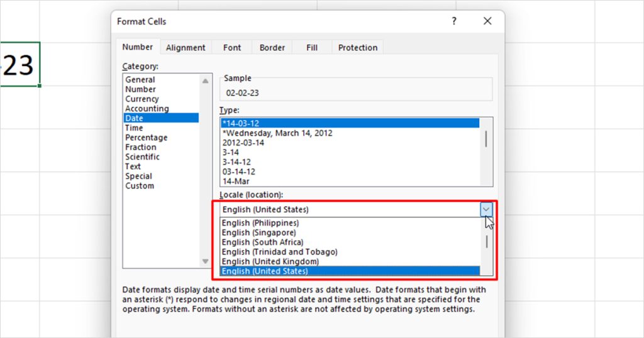Select the Date category
The width and height of the screenshot is (644, 338).
click(x=161, y=118)
